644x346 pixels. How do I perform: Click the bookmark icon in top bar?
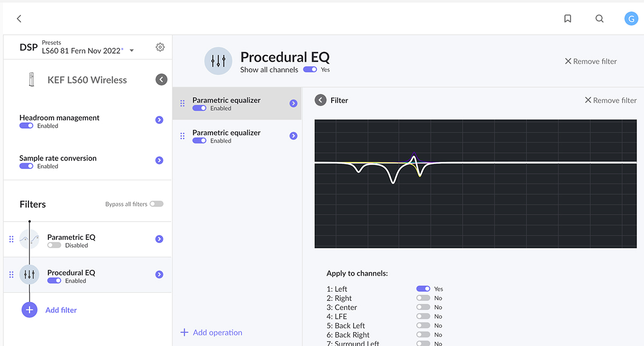pos(568,19)
